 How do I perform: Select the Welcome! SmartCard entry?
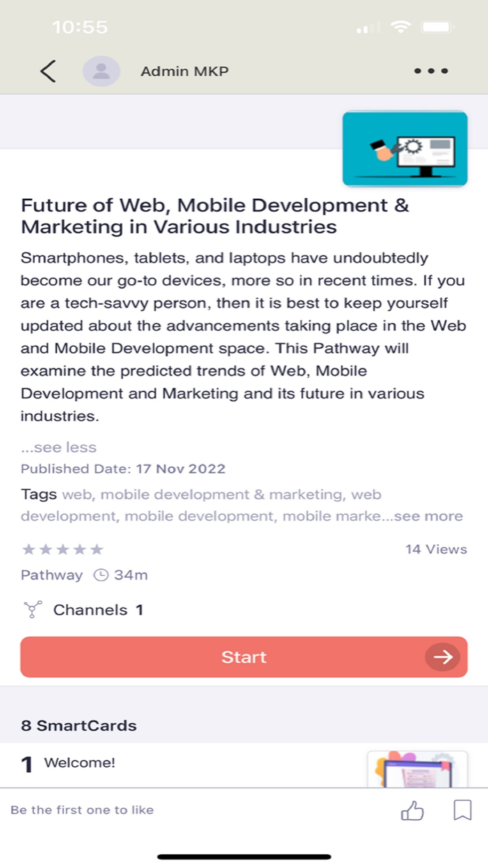(x=80, y=762)
